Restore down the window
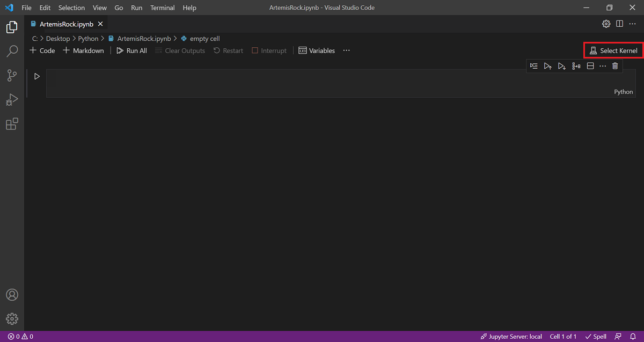 [609, 8]
